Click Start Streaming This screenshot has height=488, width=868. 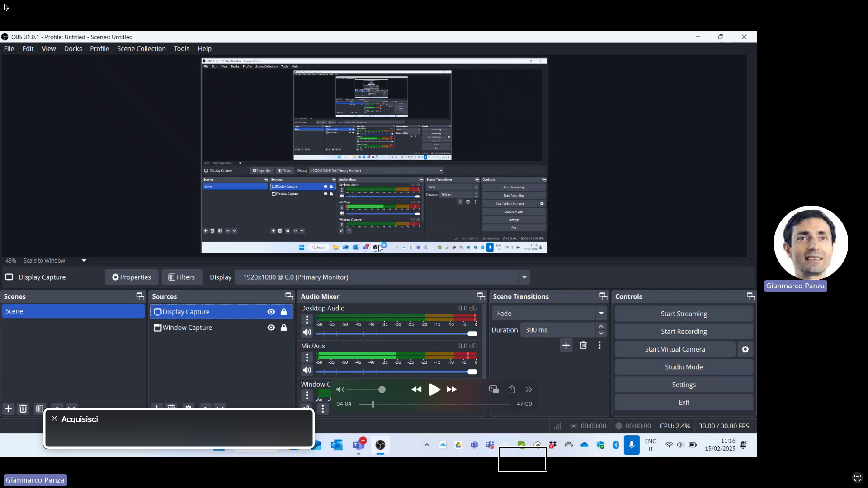[x=684, y=314]
